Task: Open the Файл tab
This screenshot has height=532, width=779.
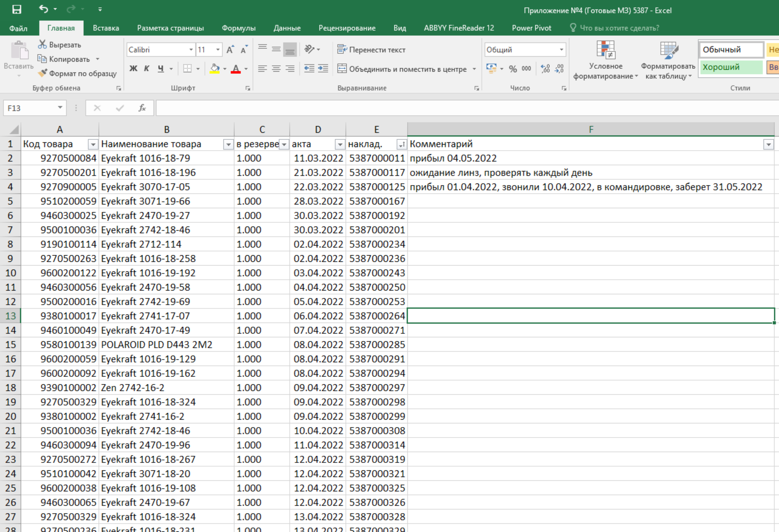Action: [x=18, y=28]
